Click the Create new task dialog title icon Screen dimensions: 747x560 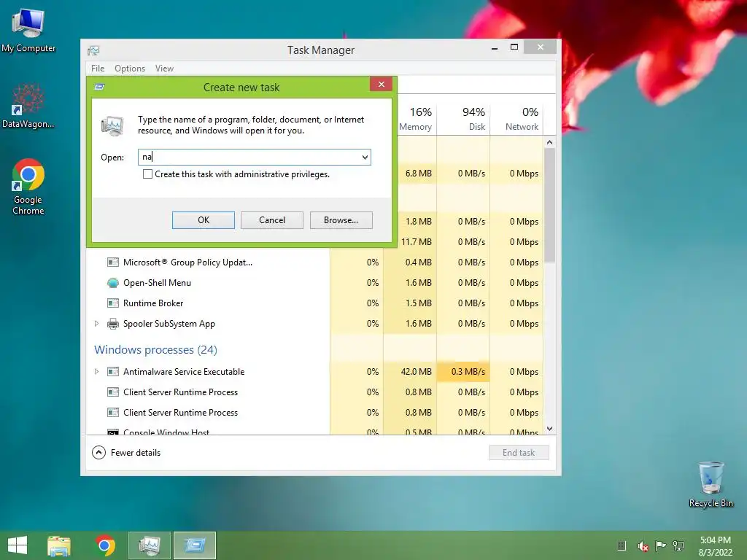click(99, 87)
